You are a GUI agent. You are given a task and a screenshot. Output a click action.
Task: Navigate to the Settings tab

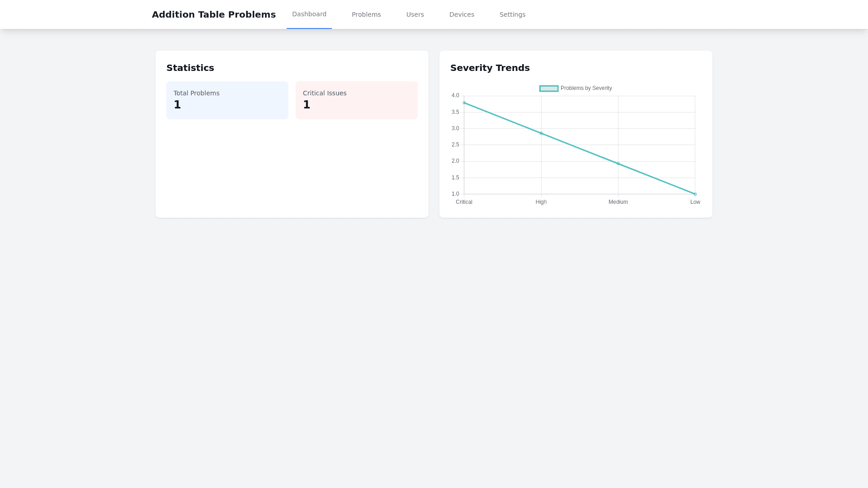[x=512, y=14]
